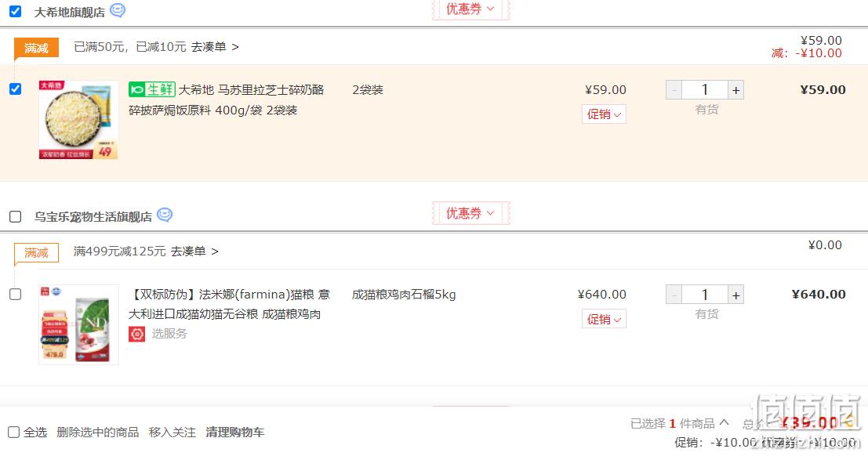Screen dimensions: 868x456
Task: Decrease cat food quantity with minus
Action: (x=674, y=295)
